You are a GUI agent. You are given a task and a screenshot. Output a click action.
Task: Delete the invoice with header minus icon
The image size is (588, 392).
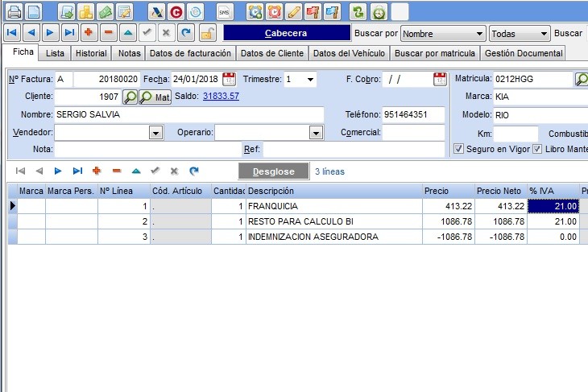click(109, 33)
